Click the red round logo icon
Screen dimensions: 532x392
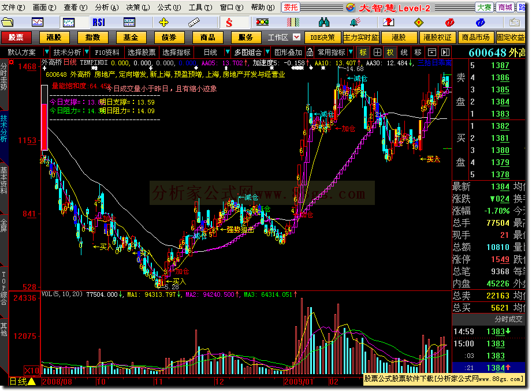pos(449,23)
